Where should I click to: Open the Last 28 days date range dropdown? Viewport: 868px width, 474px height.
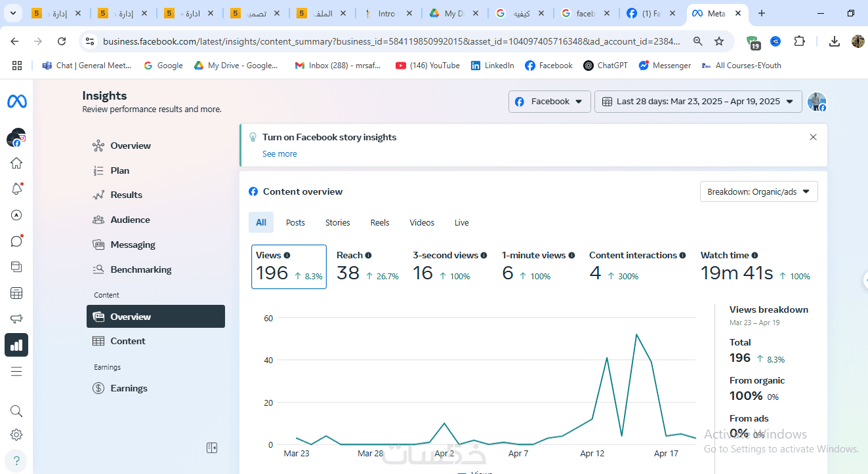click(x=697, y=102)
